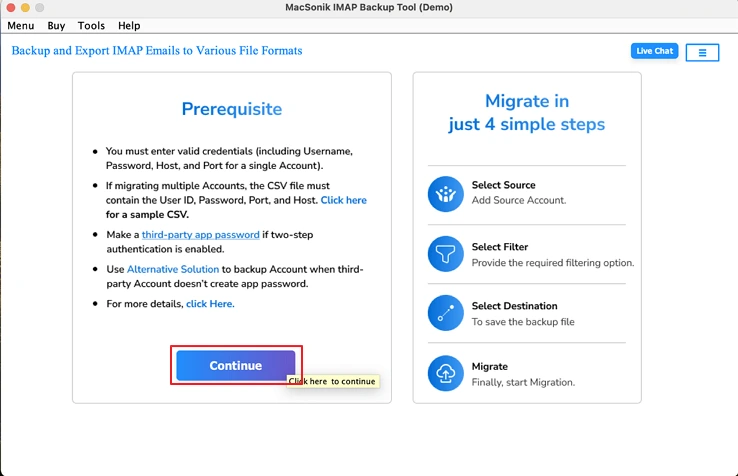
Task: Click the 'Select Source' step title
Action: tap(504, 185)
